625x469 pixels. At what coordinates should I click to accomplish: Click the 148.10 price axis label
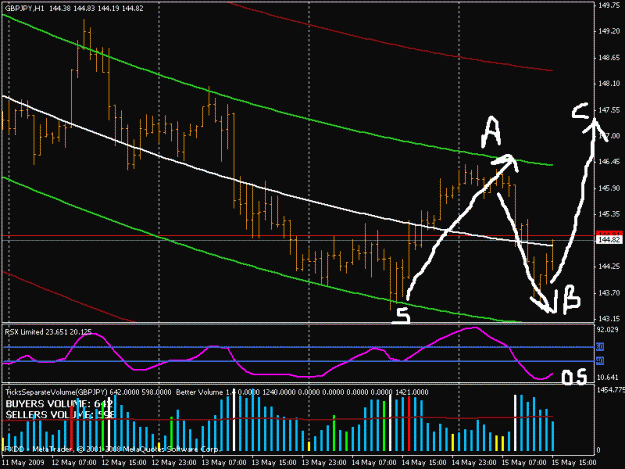[609, 83]
